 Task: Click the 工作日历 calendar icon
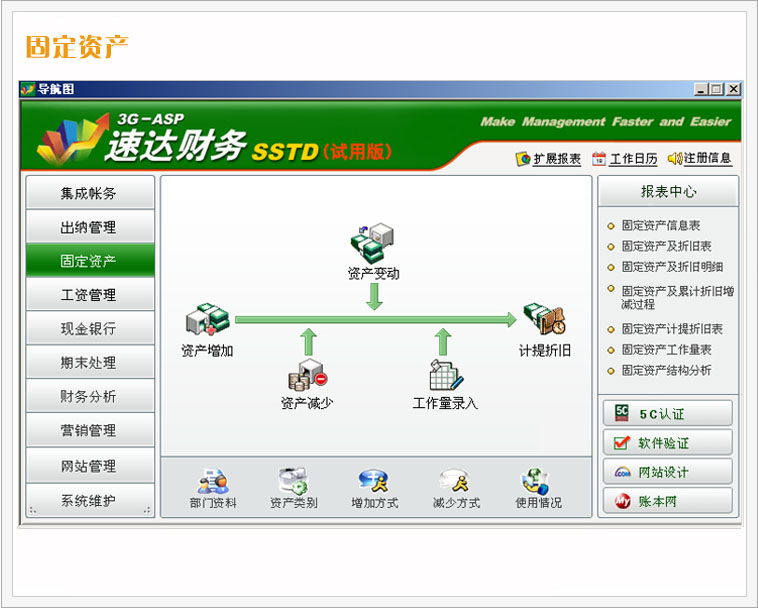pos(599,159)
